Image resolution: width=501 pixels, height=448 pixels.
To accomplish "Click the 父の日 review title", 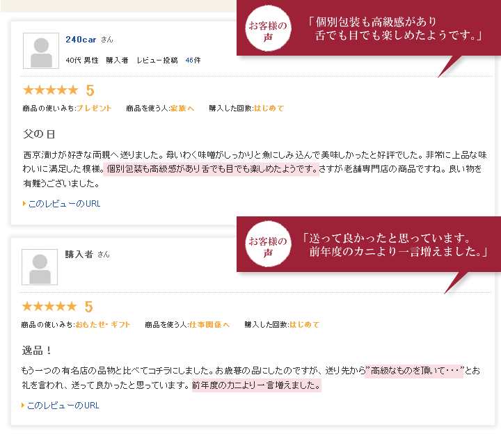I will point(39,133).
